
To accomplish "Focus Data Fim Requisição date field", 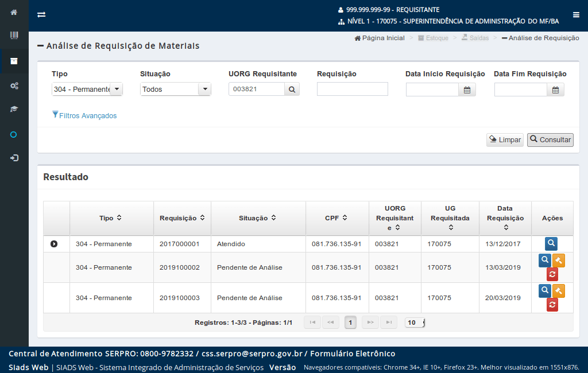I will tap(521, 90).
